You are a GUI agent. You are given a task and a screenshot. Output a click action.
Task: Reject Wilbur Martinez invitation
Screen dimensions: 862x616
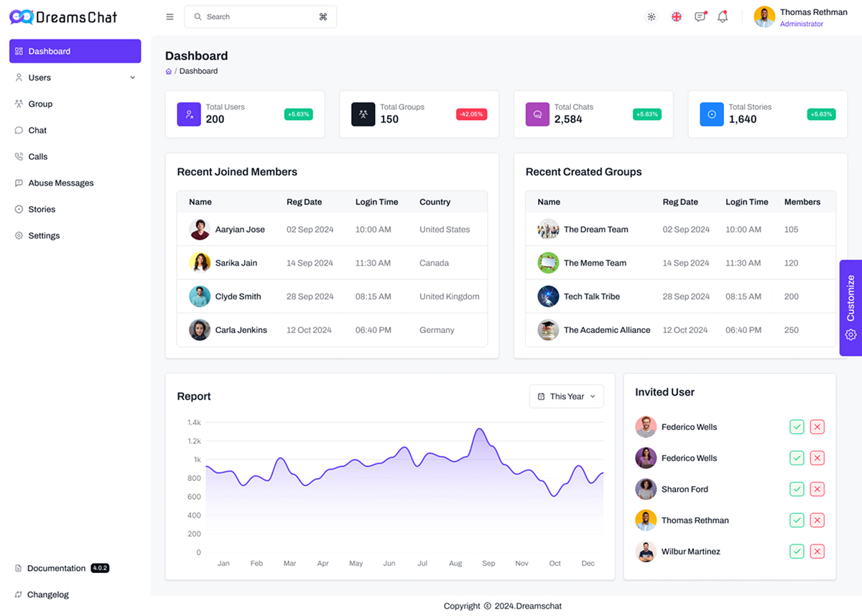coord(817,551)
